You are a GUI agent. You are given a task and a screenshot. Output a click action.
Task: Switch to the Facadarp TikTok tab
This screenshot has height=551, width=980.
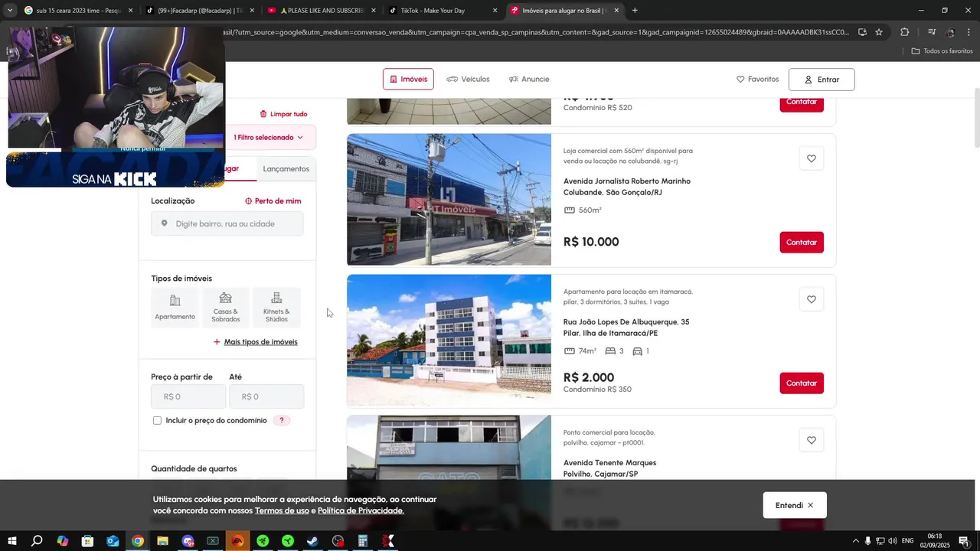click(201, 11)
